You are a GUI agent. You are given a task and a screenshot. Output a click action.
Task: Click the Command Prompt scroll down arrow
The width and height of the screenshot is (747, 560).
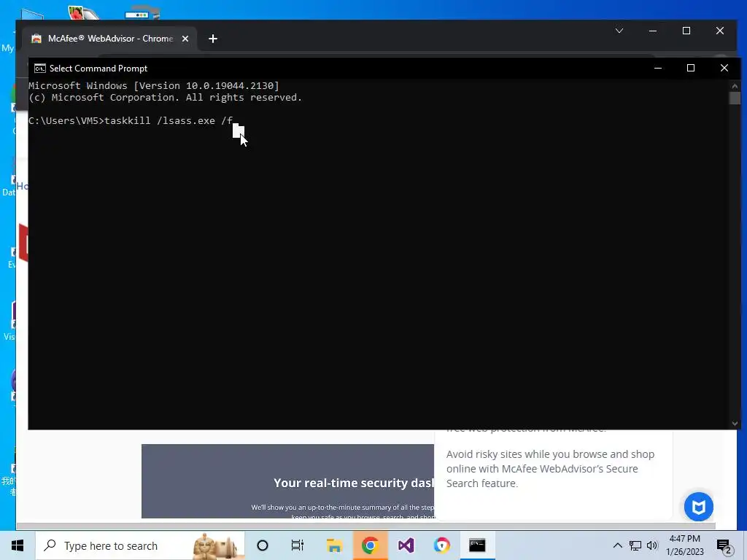coord(735,424)
